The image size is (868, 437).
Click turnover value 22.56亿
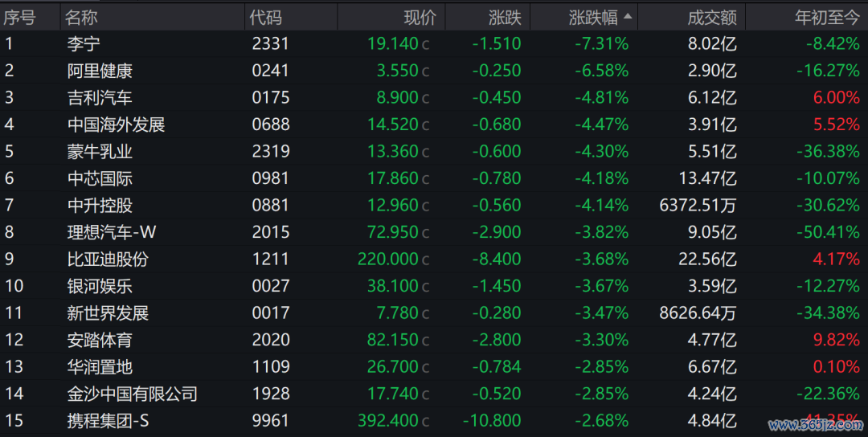pos(708,259)
